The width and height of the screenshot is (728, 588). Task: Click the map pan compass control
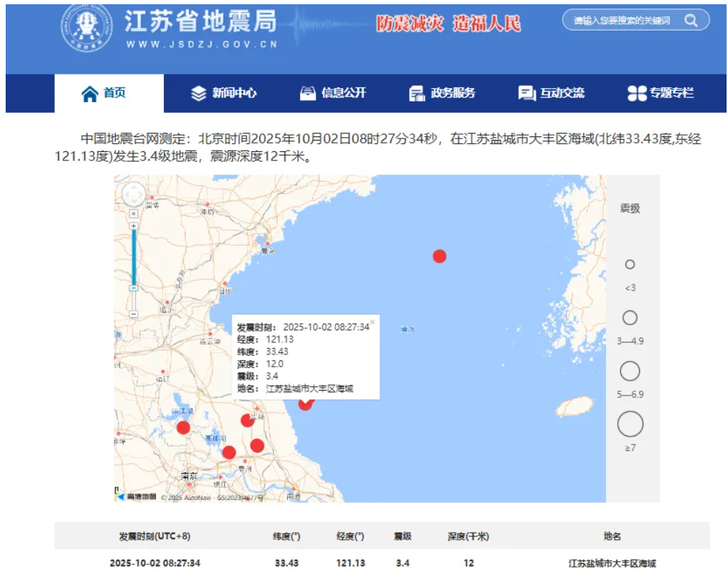[133, 195]
